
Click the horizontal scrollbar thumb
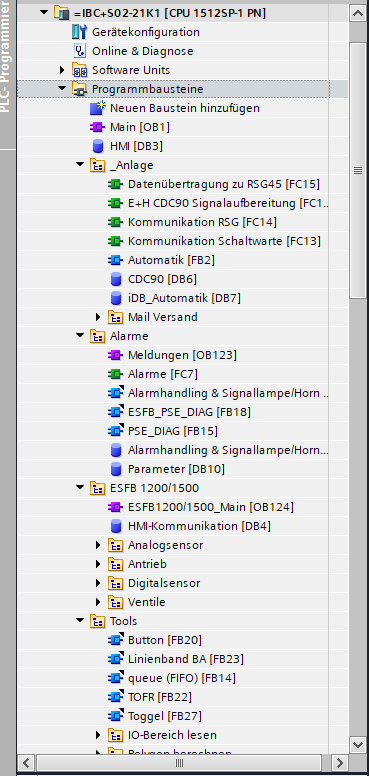click(179, 762)
